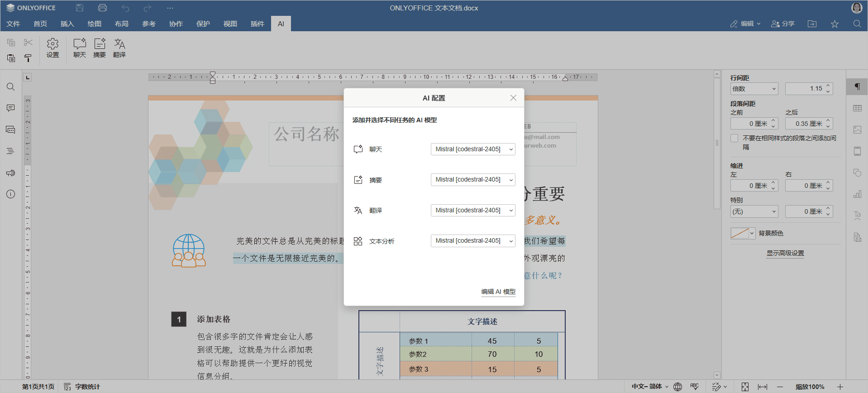Open feedback megaphone icon in left sidebar
Image resolution: width=868 pixels, height=393 pixels.
(x=10, y=173)
